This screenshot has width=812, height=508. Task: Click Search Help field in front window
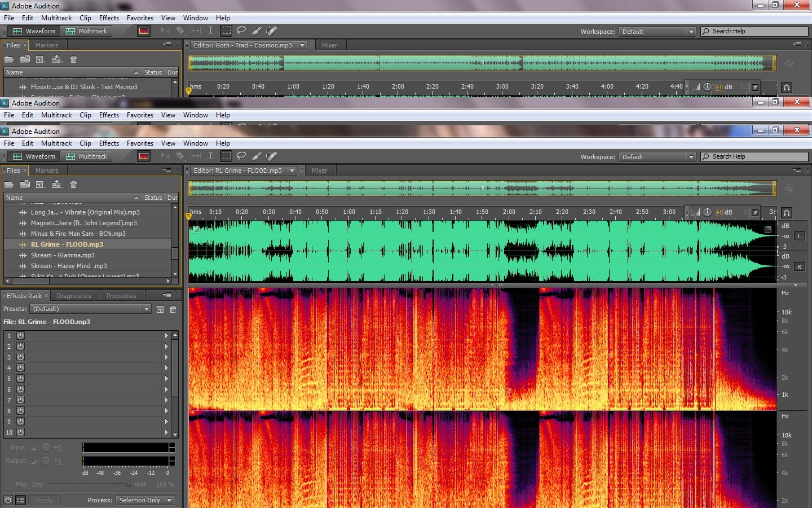[x=754, y=157]
